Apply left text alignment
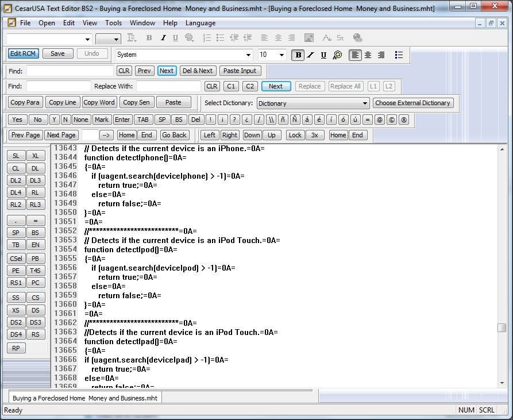The image size is (513, 420). [355, 55]
